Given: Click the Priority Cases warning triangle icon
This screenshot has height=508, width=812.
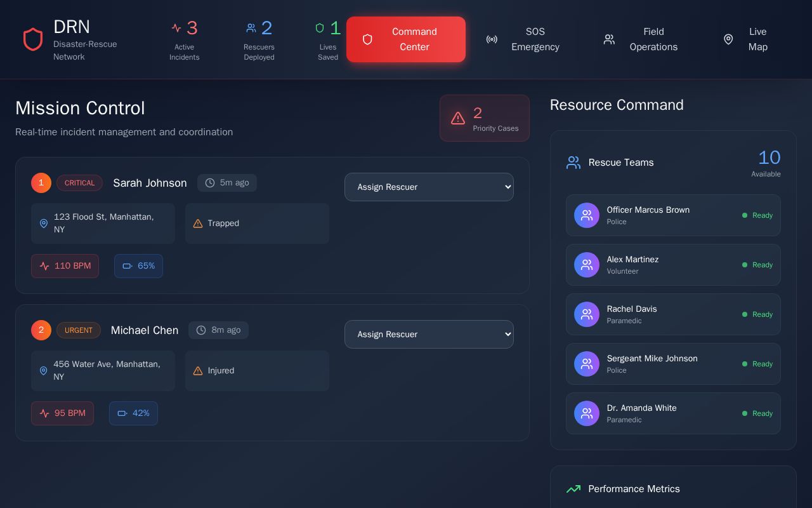Looking at the screenshot, I should pyautogui.click(x=458, y=118).
